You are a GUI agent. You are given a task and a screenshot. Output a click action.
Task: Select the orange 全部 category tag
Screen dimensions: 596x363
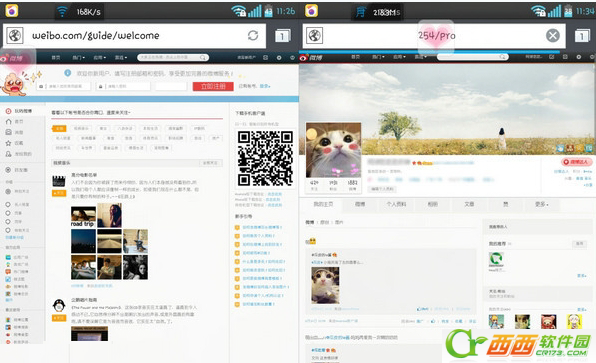[x=59, y=128]
